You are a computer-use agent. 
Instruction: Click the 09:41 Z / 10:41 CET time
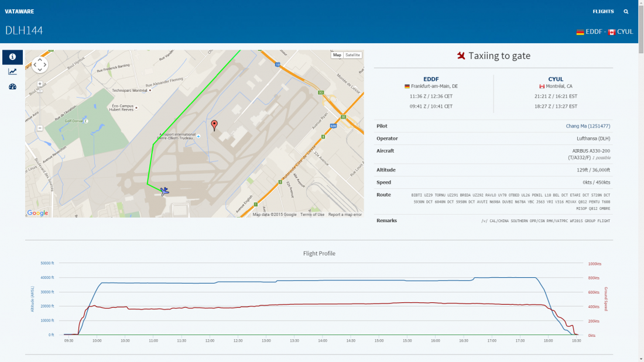pos(431,106)
